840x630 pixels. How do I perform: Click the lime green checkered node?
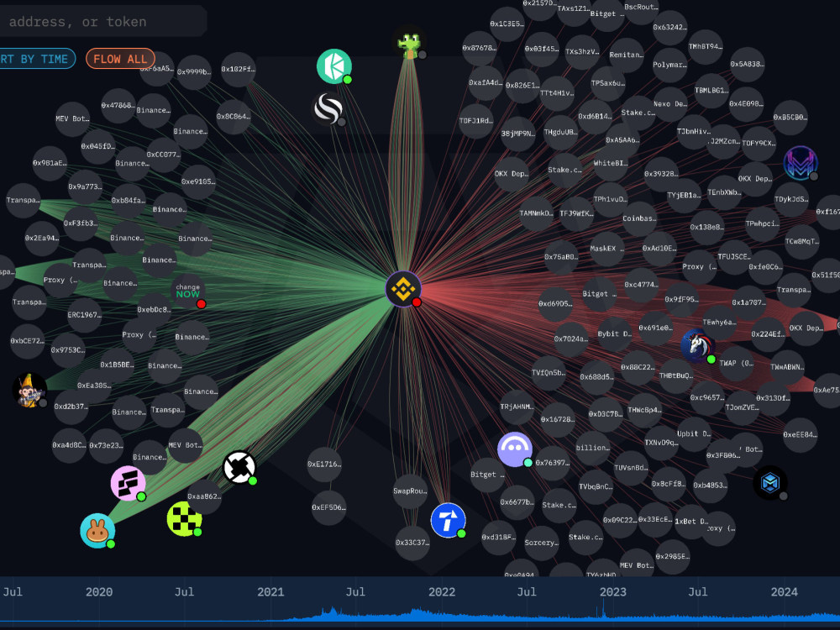click(x=184, y=519)
